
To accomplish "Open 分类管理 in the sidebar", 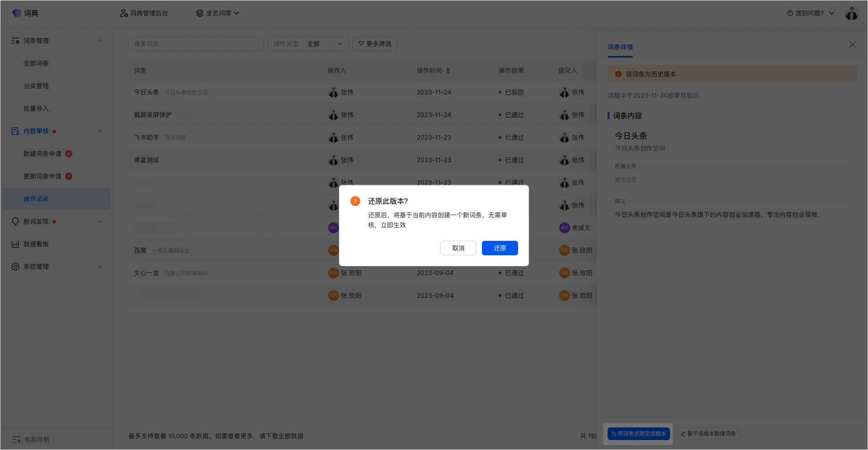I will [x=36, y=86].
